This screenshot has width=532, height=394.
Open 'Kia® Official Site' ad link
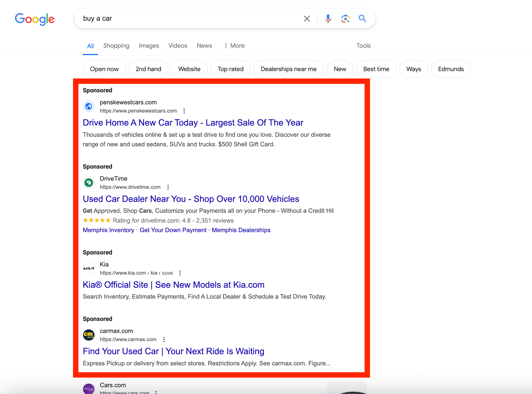(x=173, y=285)
